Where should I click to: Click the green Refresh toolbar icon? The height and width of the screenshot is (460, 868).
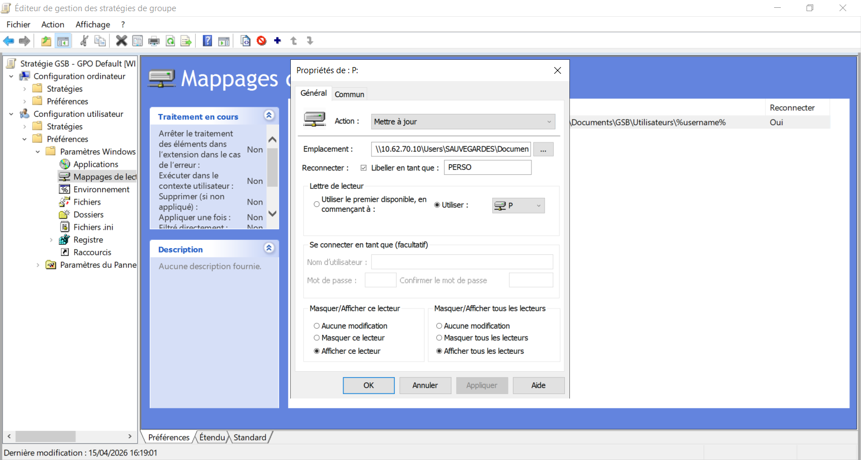click(171, 41)
